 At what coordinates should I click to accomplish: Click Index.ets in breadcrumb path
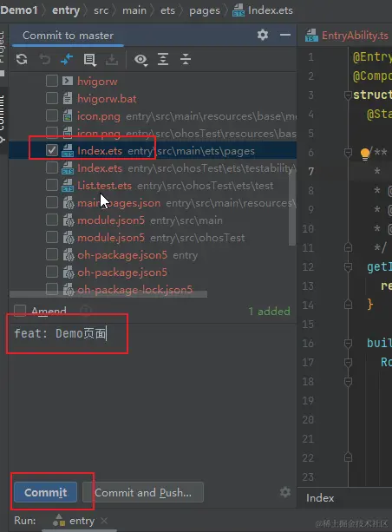263,10
